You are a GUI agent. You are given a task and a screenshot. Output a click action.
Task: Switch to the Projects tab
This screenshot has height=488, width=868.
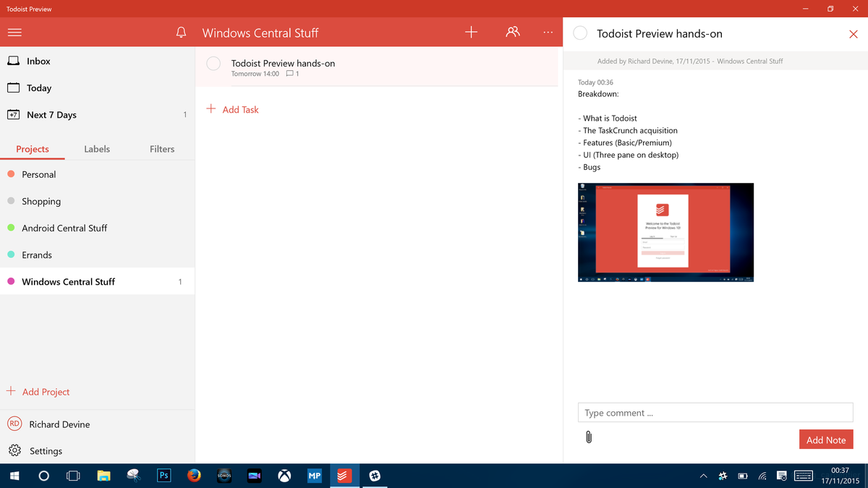tap(33, 149)
